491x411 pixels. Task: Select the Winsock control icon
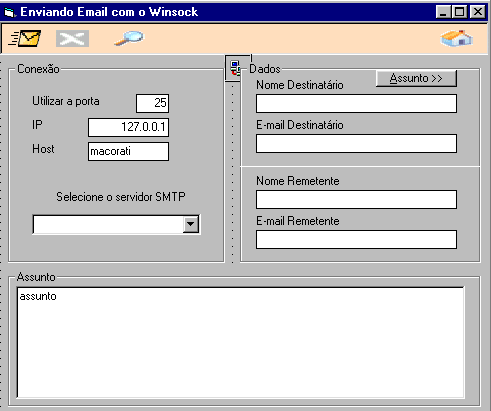(x=235, y=68)
